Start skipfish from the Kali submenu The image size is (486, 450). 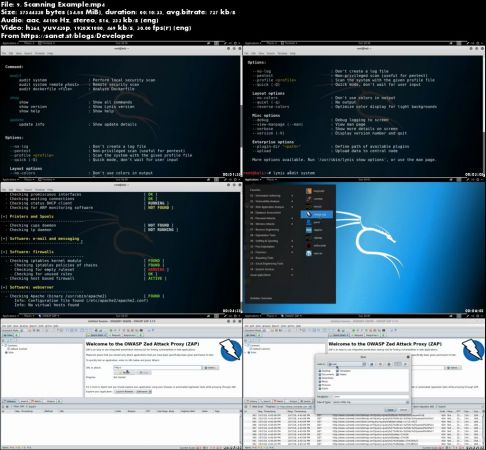point(315,230)
